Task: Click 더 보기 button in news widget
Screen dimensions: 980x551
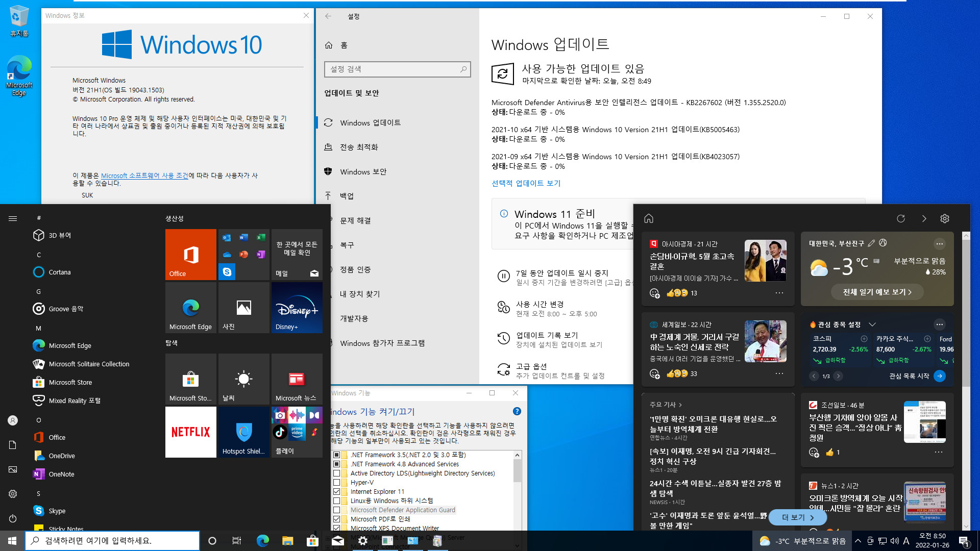Action: tap(798, 517)
